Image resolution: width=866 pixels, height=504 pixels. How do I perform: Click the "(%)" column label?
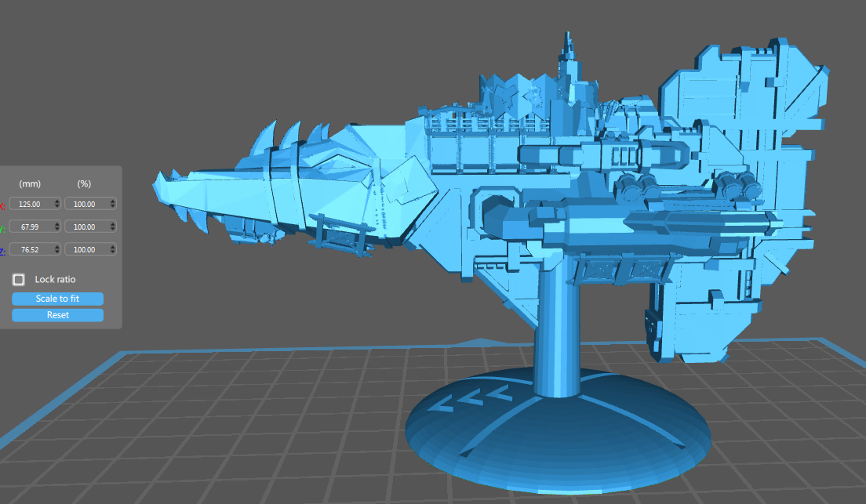[84, 184]
